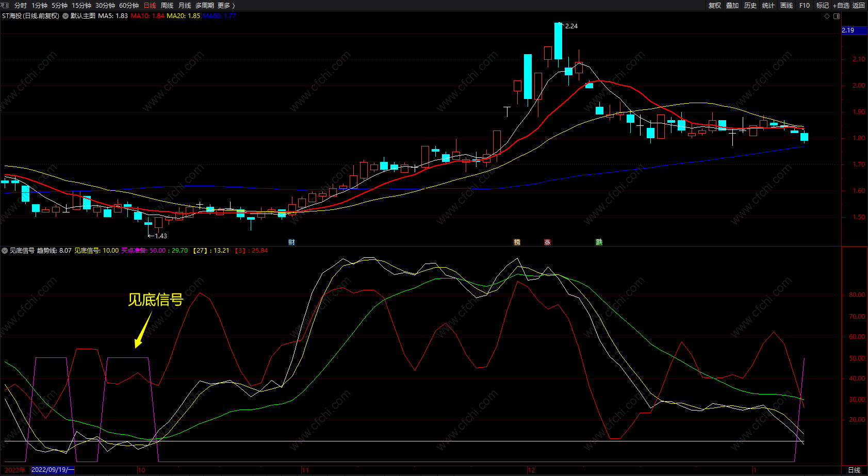Switch to the 周线 weekly period
Screen dimensions: 868x476
coord(167,5)
